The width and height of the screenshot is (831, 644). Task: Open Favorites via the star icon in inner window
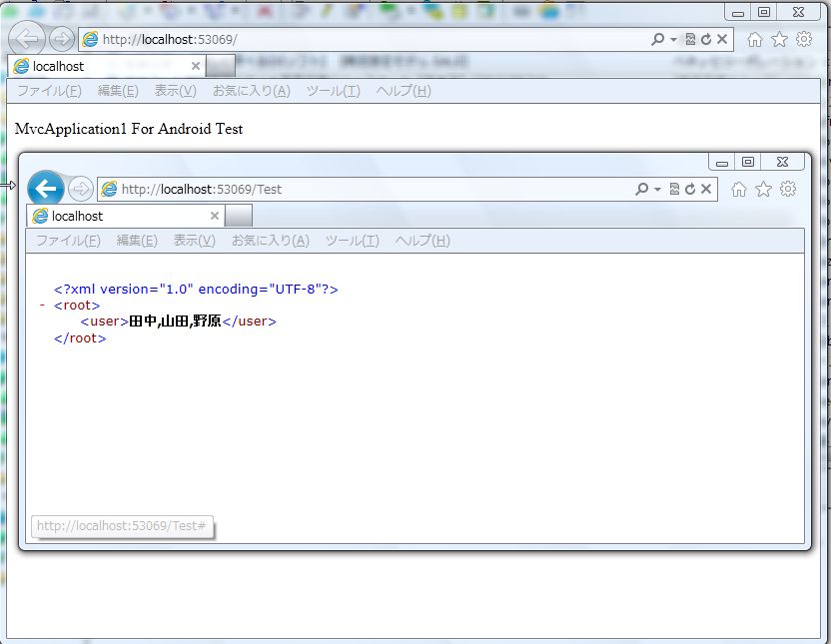click(x=762, y=189)
